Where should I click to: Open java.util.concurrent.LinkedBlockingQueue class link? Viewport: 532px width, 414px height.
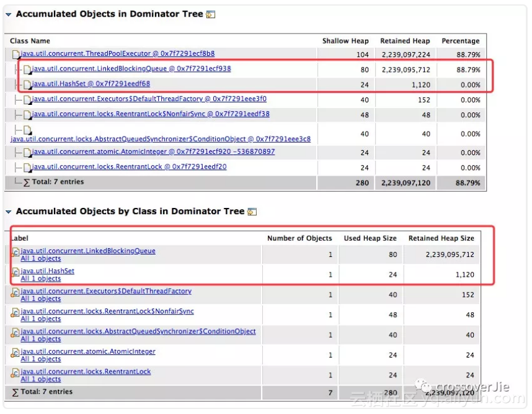(x=88, y=251)
